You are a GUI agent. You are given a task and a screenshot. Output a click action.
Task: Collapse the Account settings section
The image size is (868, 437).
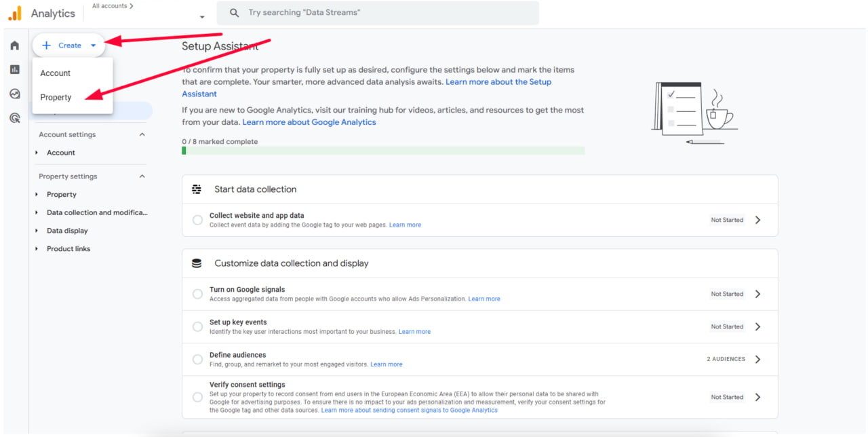pyautogui.click(x=142, y=134)
